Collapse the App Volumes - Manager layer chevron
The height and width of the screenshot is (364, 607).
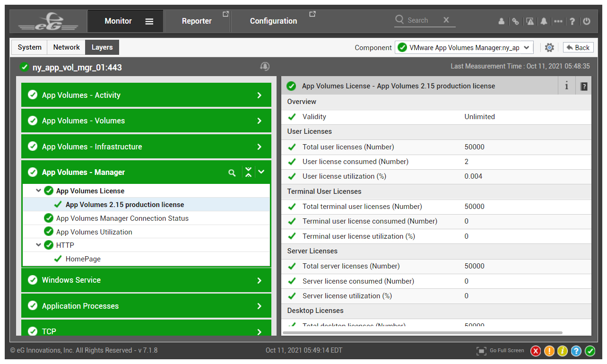pos(261,173)
